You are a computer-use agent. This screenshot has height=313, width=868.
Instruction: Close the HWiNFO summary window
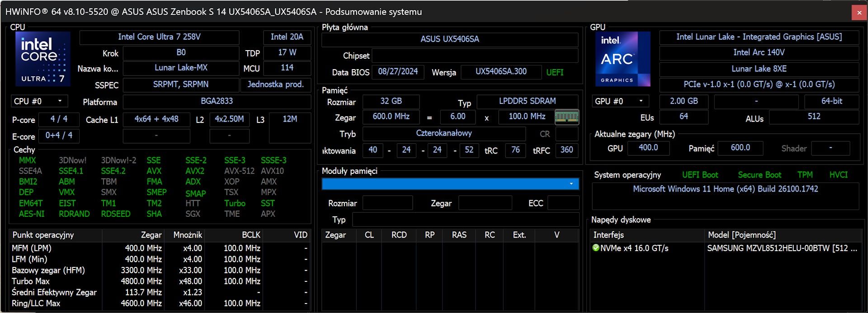tap(859, 13)
